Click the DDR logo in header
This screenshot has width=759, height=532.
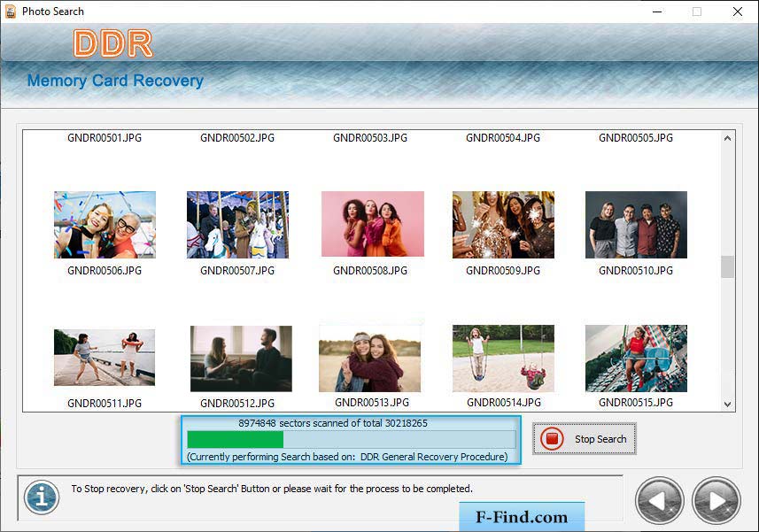coord(113,43)
